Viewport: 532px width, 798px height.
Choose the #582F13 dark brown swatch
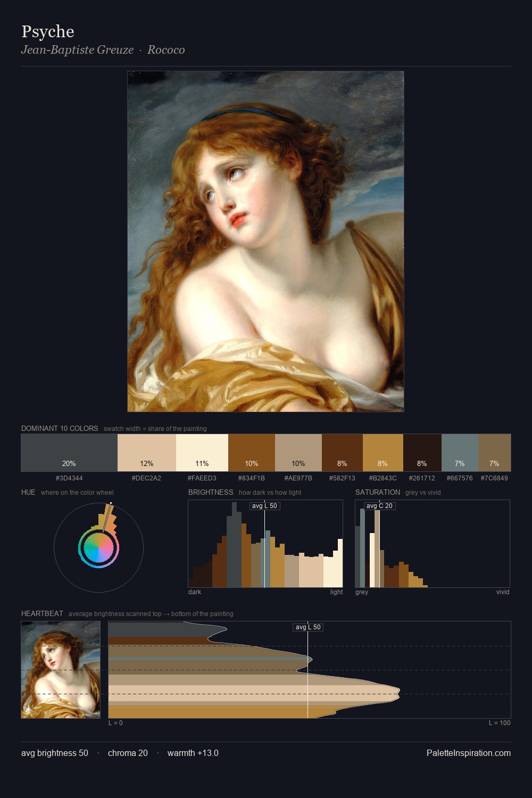click(x=342, y=453)
